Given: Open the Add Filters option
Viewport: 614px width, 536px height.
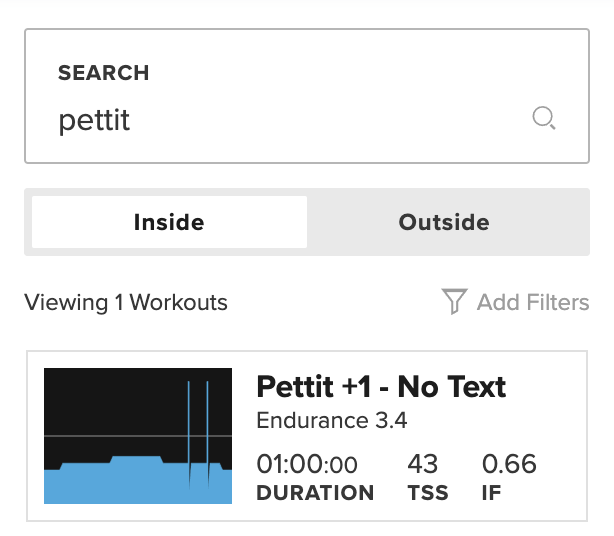Looking at the screenshot, I should tap(532, 302).
